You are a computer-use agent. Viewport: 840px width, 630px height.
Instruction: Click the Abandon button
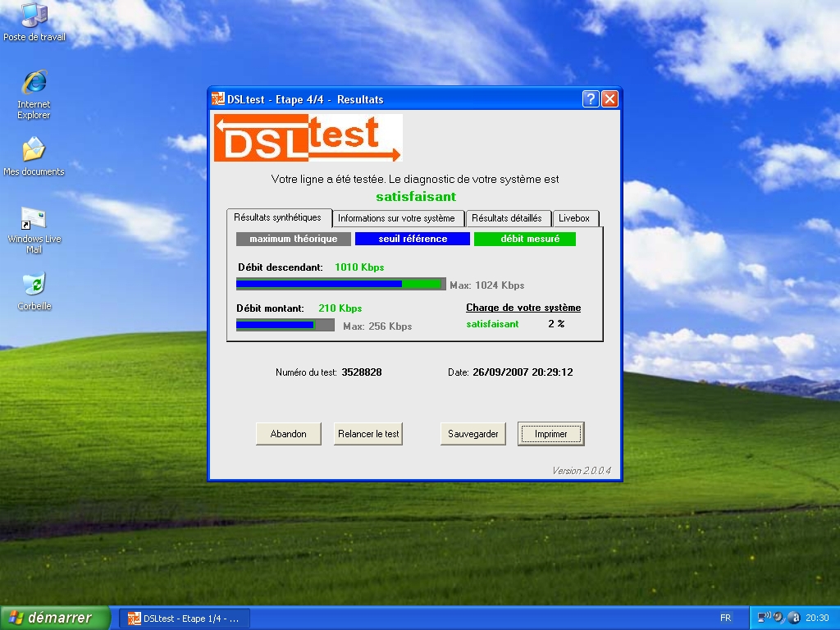(288, 434)
